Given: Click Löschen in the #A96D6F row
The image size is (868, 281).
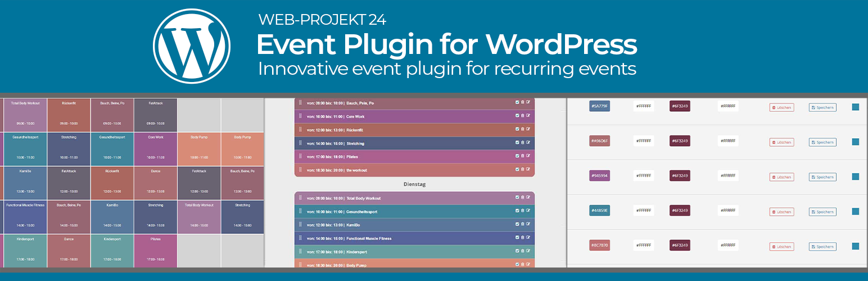Looking at the screenshot, I should [781, 142].
